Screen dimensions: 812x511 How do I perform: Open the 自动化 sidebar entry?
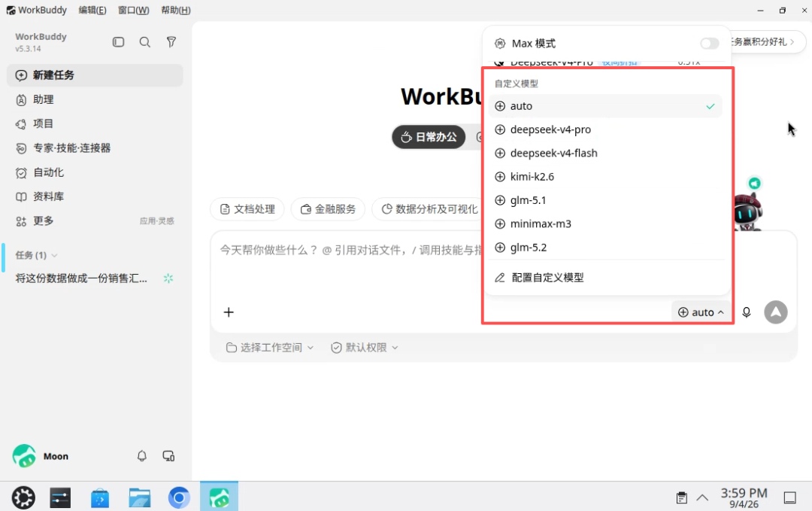coord(95,172)
